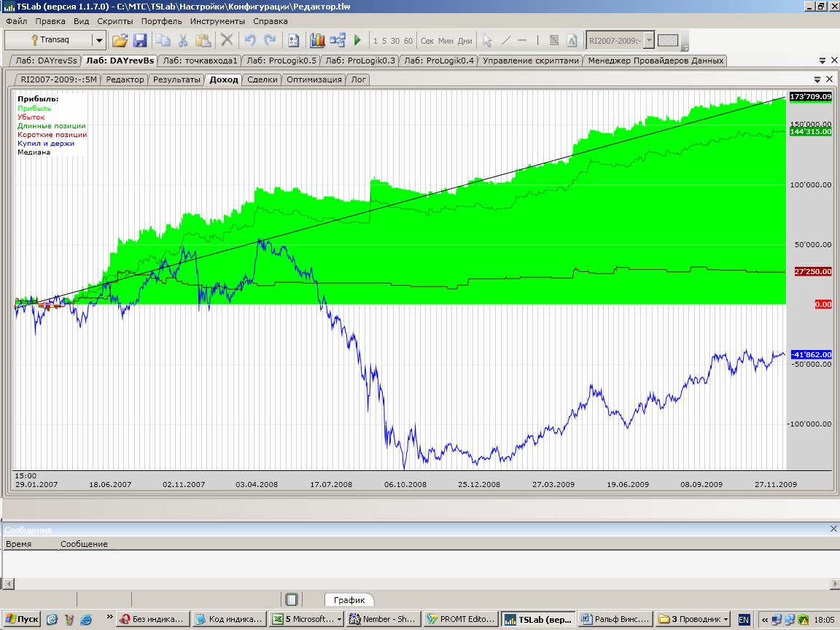The image size is (840, 630).
Task: Open the Скрипты menu
Action: (114, 21)
